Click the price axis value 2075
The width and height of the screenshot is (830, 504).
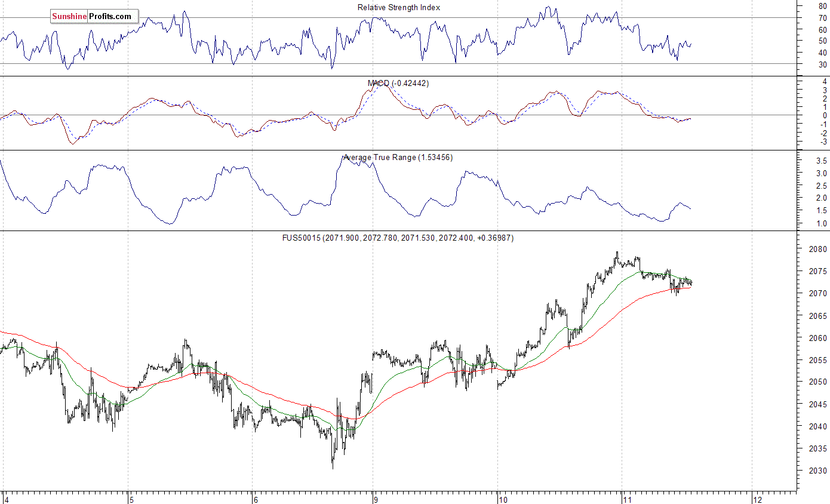[x=819, y=271]
